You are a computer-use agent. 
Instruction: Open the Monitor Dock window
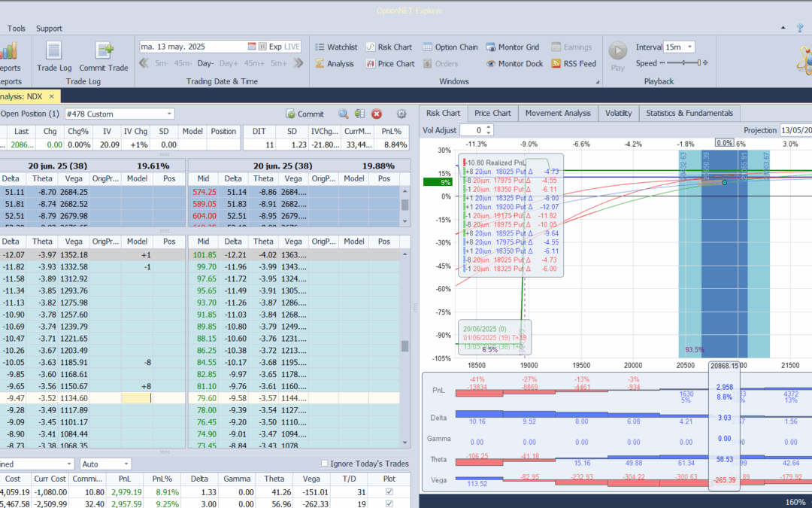(x=514, y=63)
